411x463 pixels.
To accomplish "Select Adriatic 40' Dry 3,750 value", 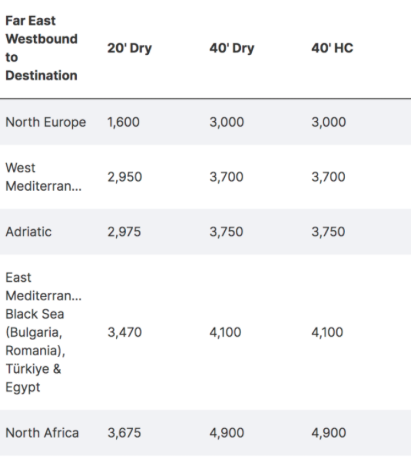I will pos(226,232).
